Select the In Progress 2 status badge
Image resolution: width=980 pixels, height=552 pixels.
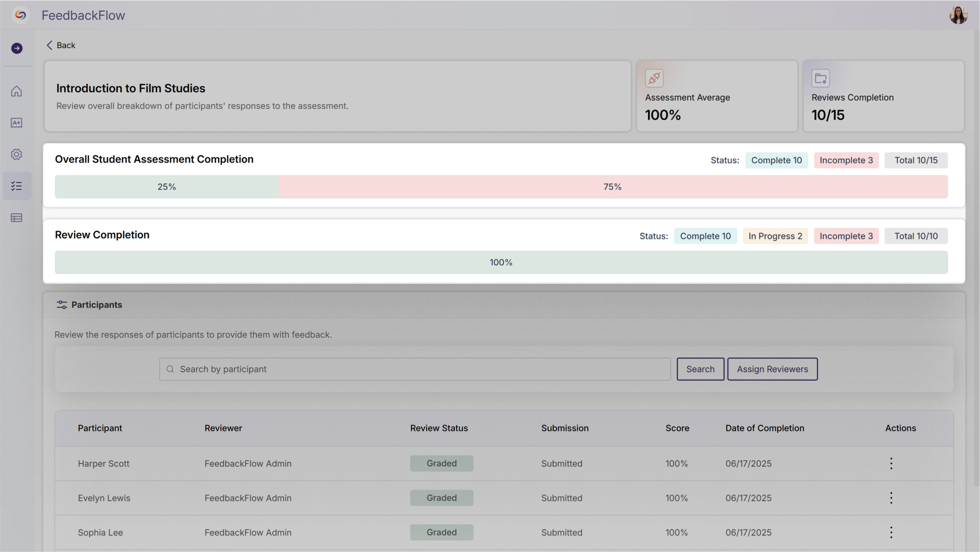pyautogui.click(x=775, y=236)
